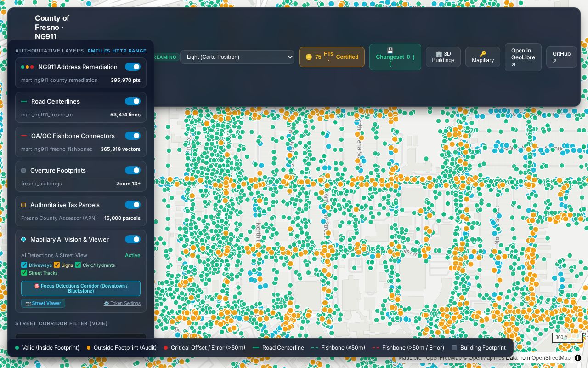Disable the QA/QC Fishbone Connectors switch

click(133, 136)
